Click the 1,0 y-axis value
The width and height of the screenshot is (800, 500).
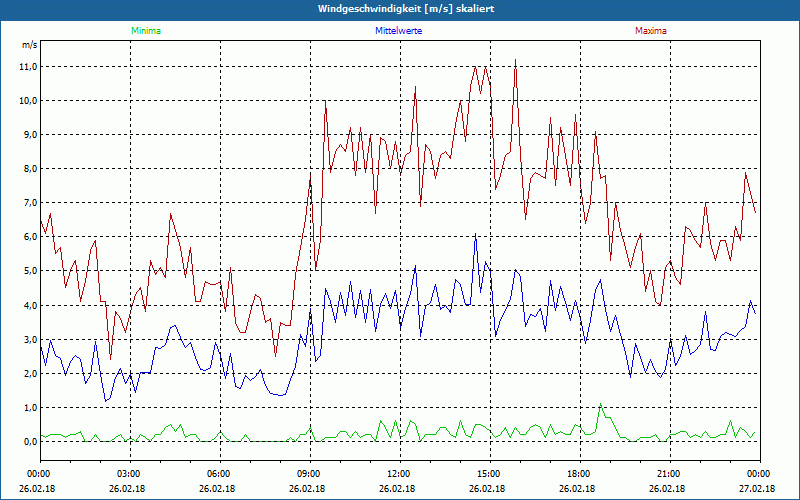(x=29, y=408)
